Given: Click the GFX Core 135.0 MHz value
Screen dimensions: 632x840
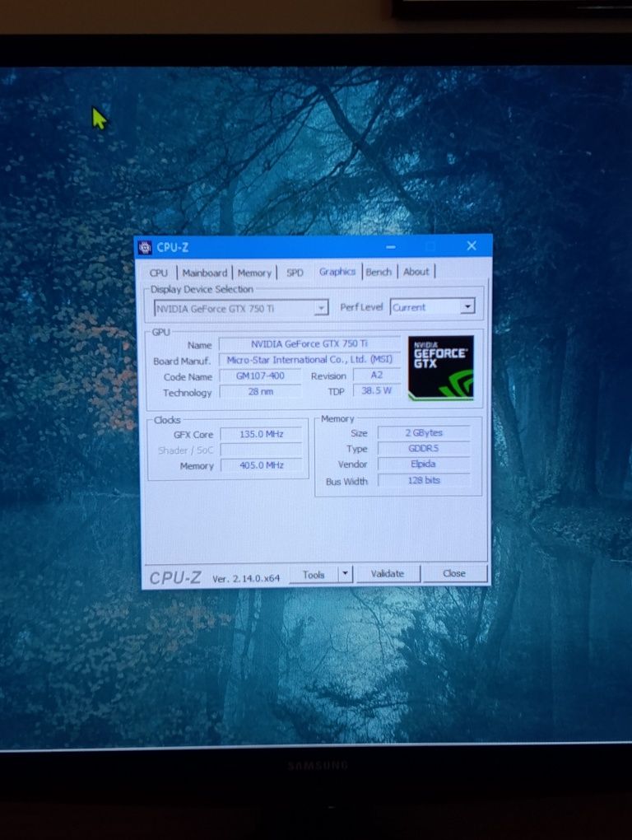Looking at the screenshot, I should 261,434.
